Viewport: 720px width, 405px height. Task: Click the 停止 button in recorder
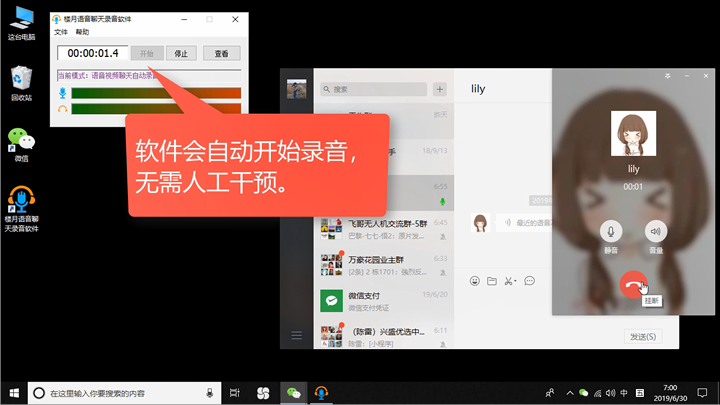tap(181, 53)
